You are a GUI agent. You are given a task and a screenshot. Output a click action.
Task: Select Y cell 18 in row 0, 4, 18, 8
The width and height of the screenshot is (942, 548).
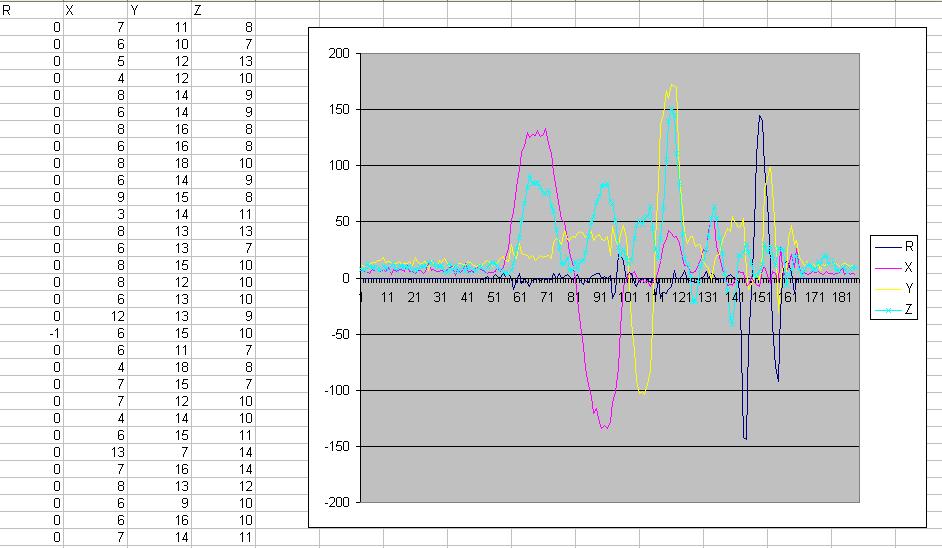(x=159, y=368)
